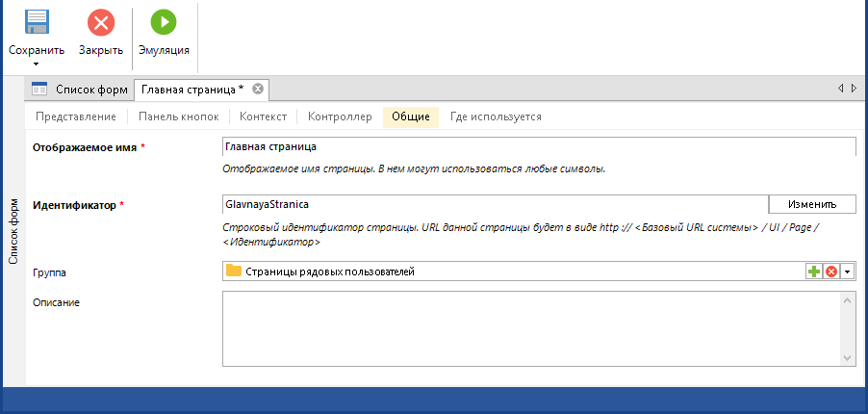
Task: Open the Контроллер tab
Action: (x=340, y=116)
